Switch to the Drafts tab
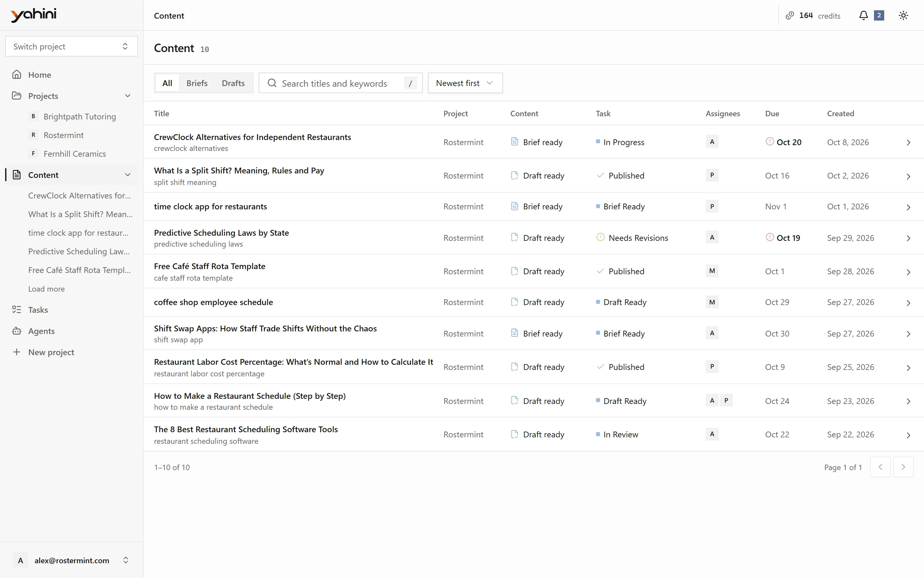Image resolution: width=924 pixels, height=578 pixels. point(233,83)
